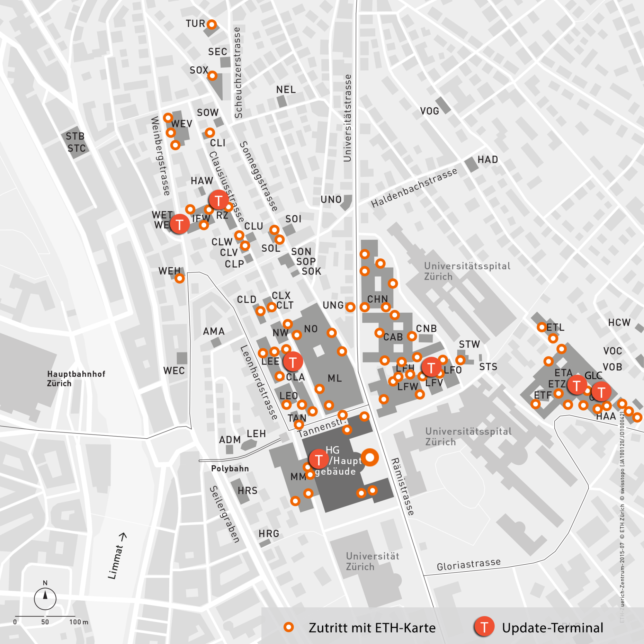Click the 'Scheuchzerstrasse' street name
This screenshot has width=644, height=644.
pyautogui.click(x=238, y=73)
